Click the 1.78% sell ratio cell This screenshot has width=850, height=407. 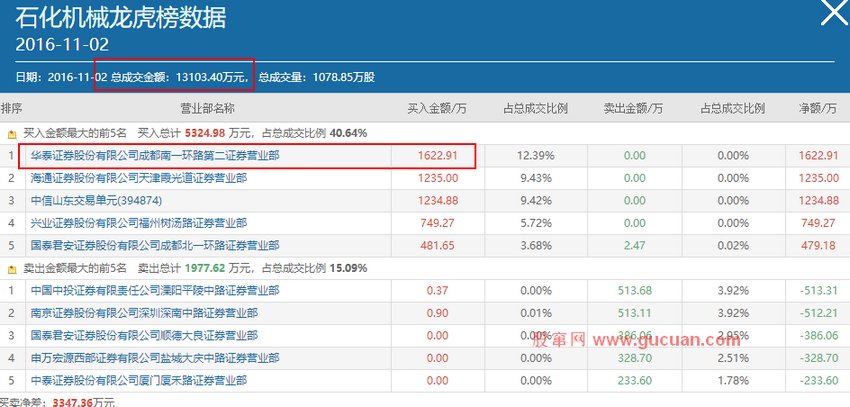pyautogui.click(x=732, y=381)
